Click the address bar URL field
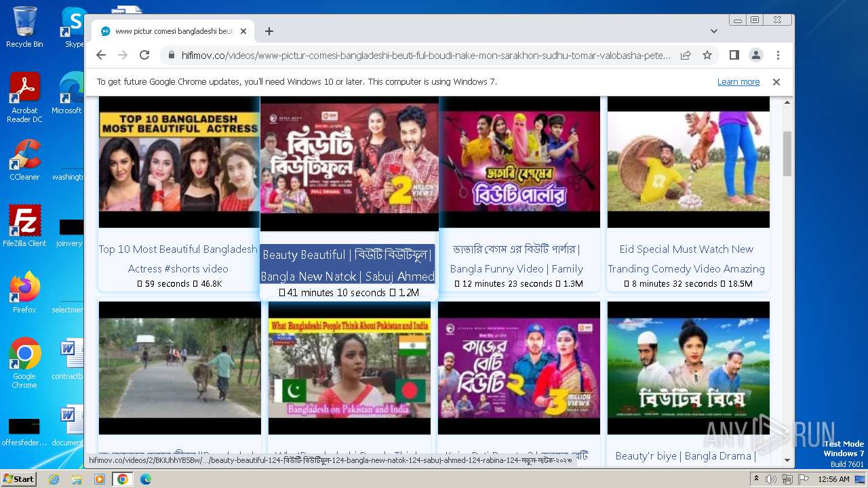Image resolution: width=868 pixels, height=488 pixels. pyautogui.click(x=426, y=55)
